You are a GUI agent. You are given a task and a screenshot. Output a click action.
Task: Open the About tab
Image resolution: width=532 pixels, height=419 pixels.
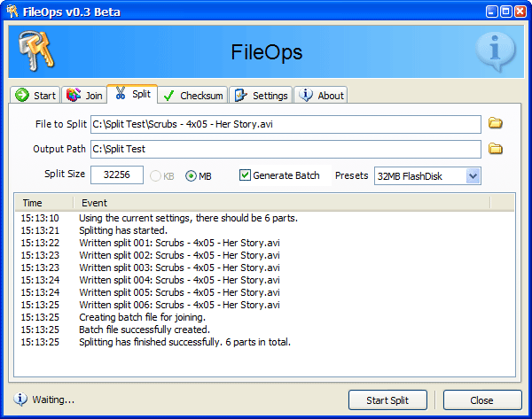(x=321, y=96)
